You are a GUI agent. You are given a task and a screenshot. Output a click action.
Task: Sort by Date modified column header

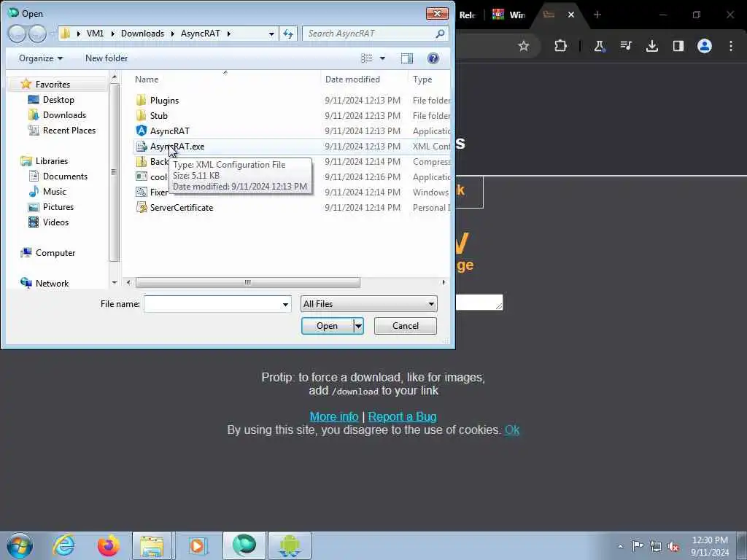364,79
